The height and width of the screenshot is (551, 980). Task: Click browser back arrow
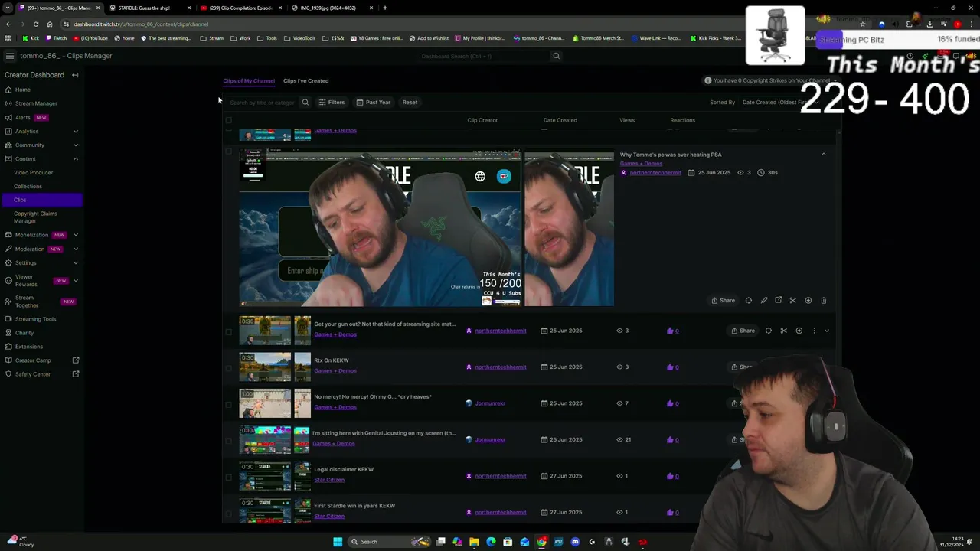coord(8,24)
